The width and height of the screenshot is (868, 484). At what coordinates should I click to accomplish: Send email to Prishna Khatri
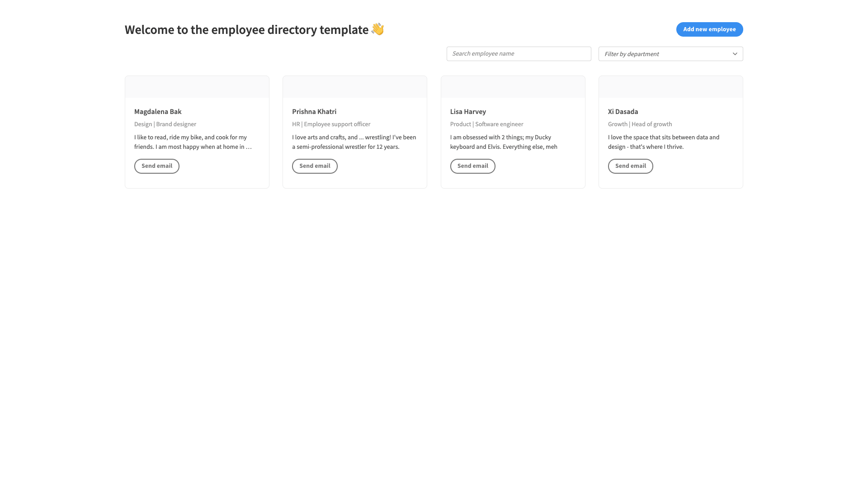click(315, 166)
